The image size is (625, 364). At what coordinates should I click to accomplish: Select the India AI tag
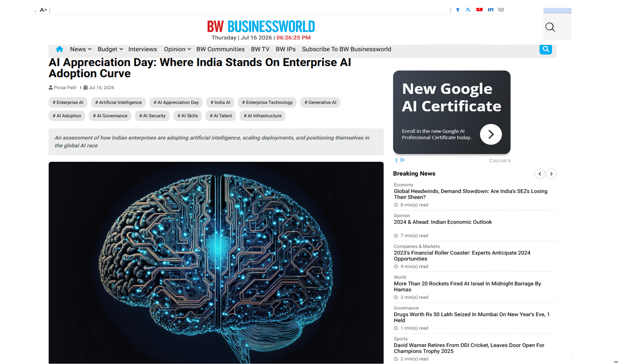pos(220,102)
